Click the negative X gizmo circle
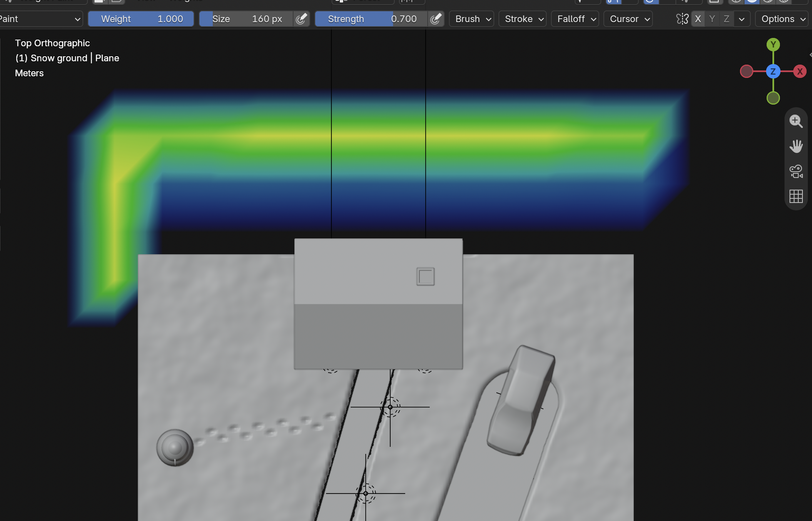Screen dimensions: 812x521 (x=747, y=71)
